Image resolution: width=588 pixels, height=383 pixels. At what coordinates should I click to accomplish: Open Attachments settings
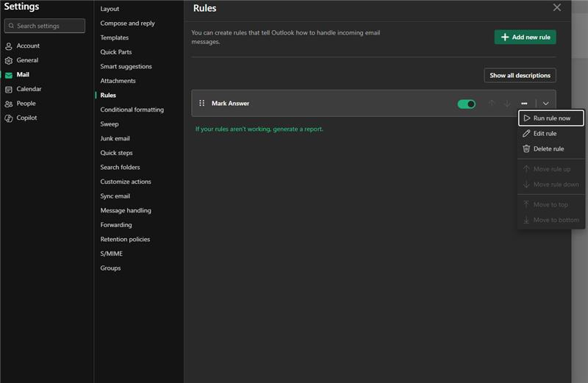[x=118, y=81]
